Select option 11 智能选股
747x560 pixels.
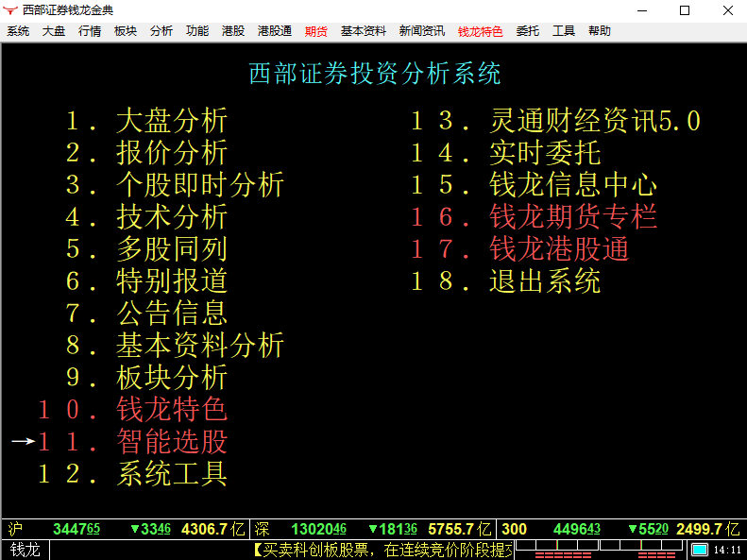tap(132, 441)
